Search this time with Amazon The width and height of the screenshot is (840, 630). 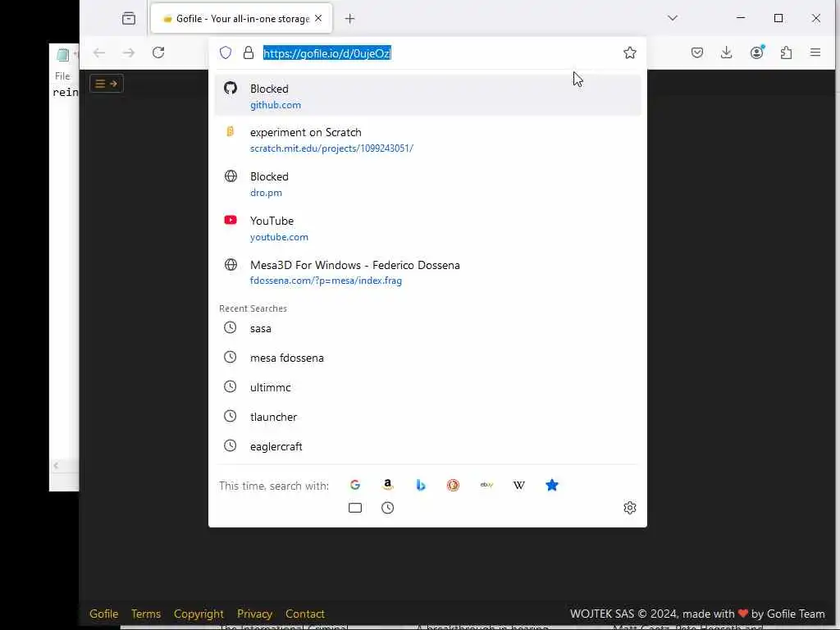(388, 485)
